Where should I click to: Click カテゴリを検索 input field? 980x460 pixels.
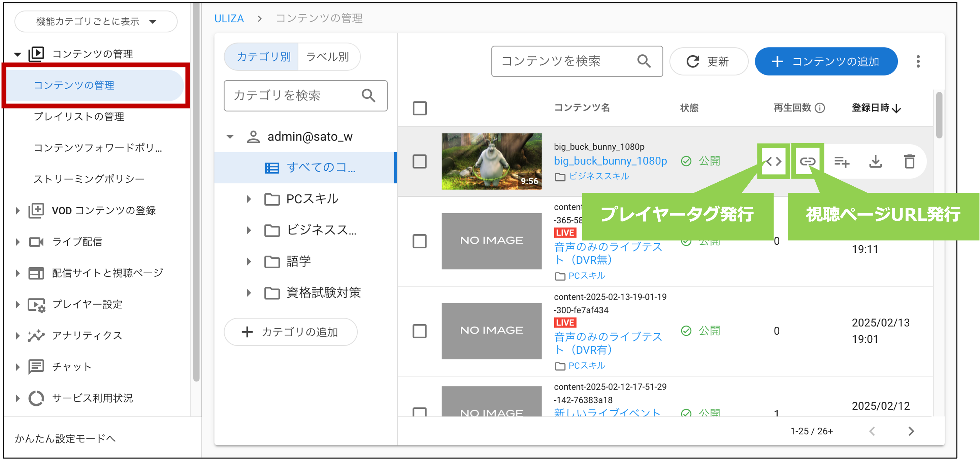coord(305,96)
